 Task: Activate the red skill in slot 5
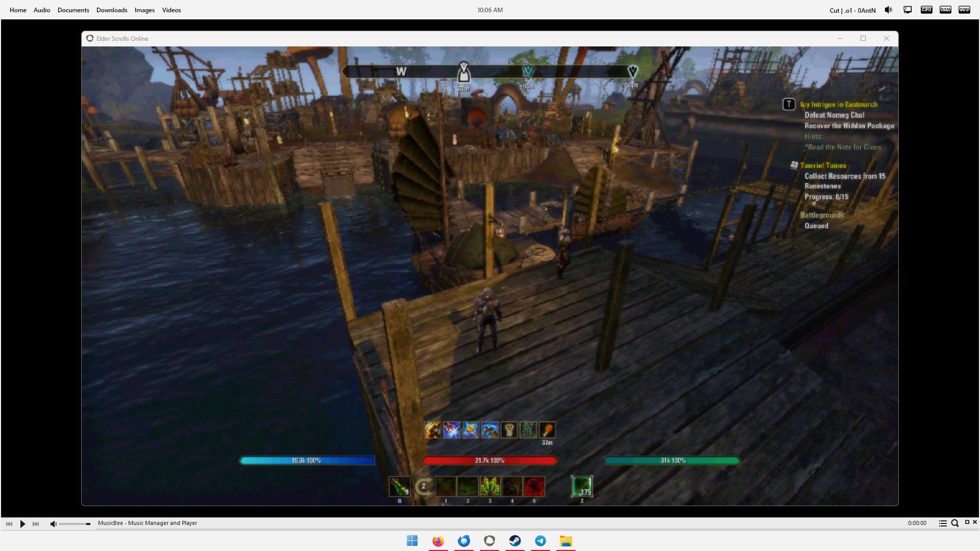coord(534,487)
